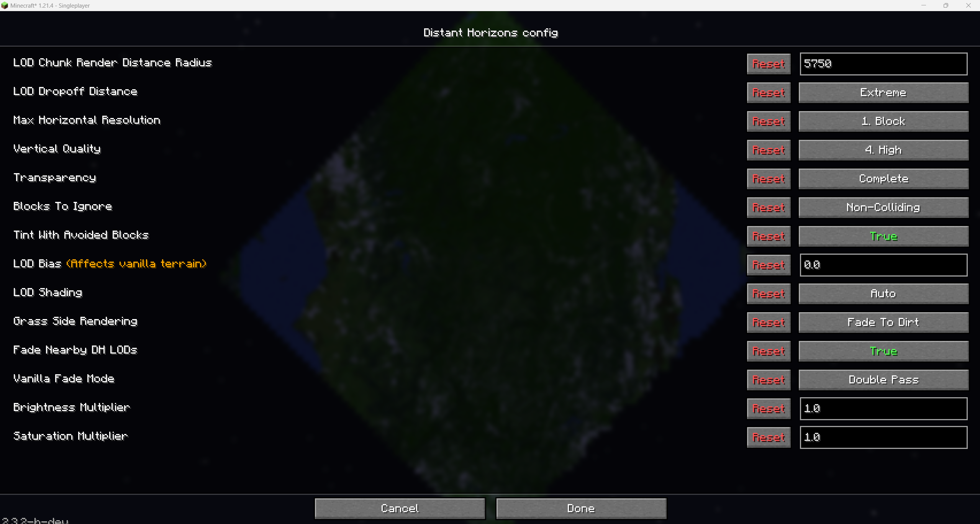Viewport: 980px width, 524px height.
Task: Reset the Transparency setting
Action: tap(769, 178)
